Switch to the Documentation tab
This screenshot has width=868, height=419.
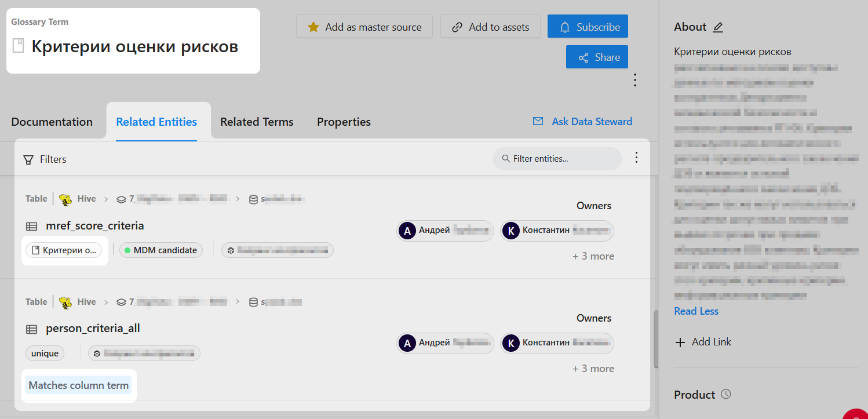click(52, 122)
